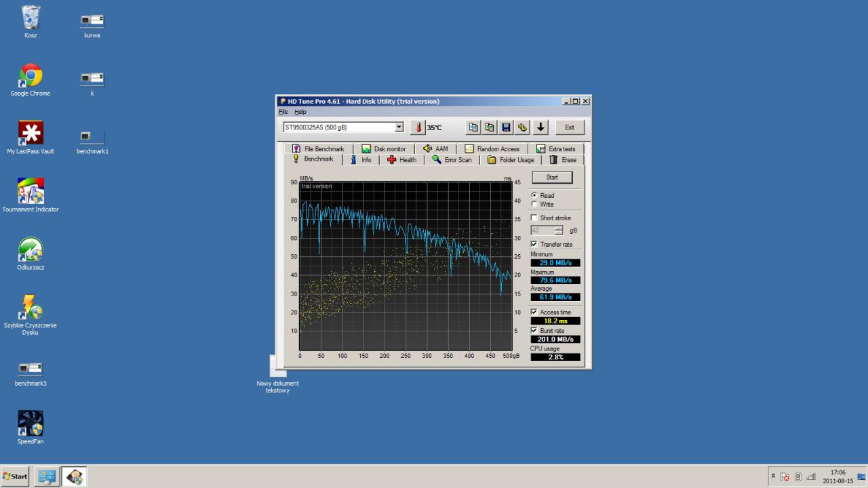868x488 pixels.
Task: Enable the Short stroke checkbox
Action: pos(534,218)
